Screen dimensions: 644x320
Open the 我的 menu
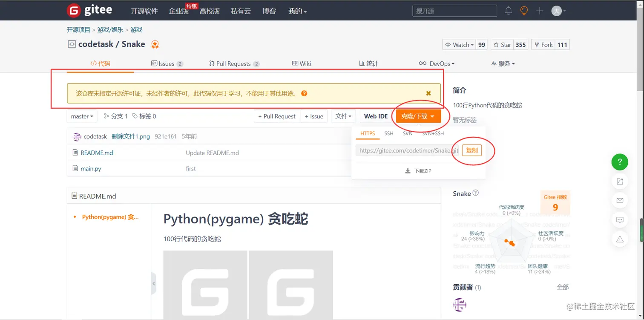click(x=298, y=11)
